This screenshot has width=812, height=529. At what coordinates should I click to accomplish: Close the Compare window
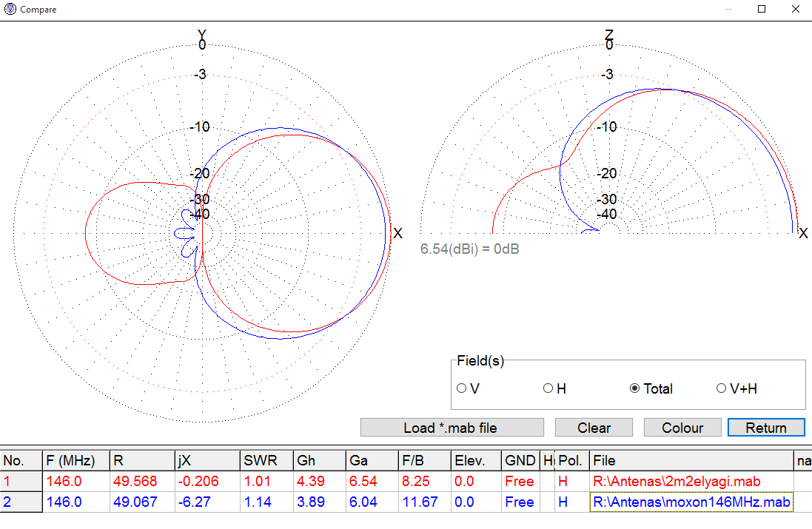(x=796, y=9)
